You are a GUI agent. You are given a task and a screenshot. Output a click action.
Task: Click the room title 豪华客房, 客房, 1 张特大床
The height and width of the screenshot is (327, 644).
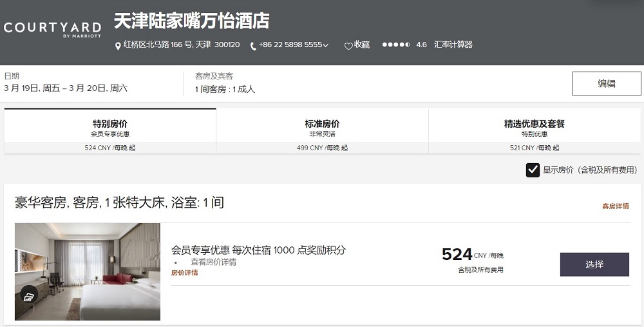(119, 203)
